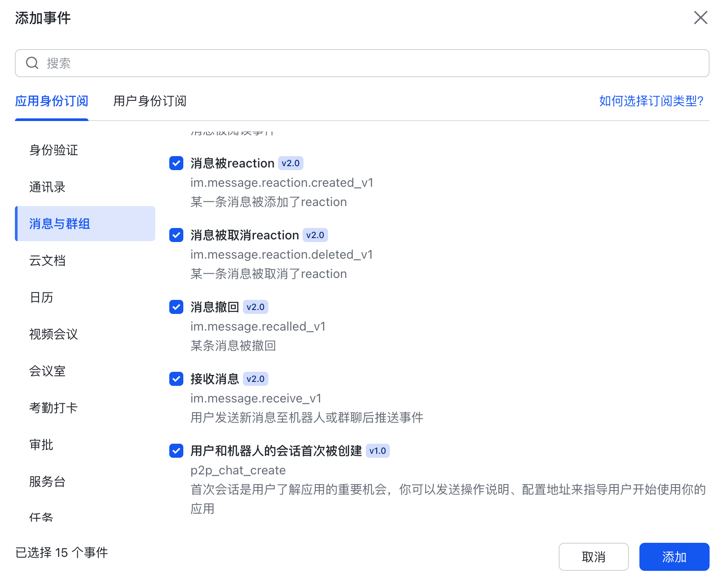
Task: Uncheck 消息被取消reaction event checkbox
Action: 176,235
